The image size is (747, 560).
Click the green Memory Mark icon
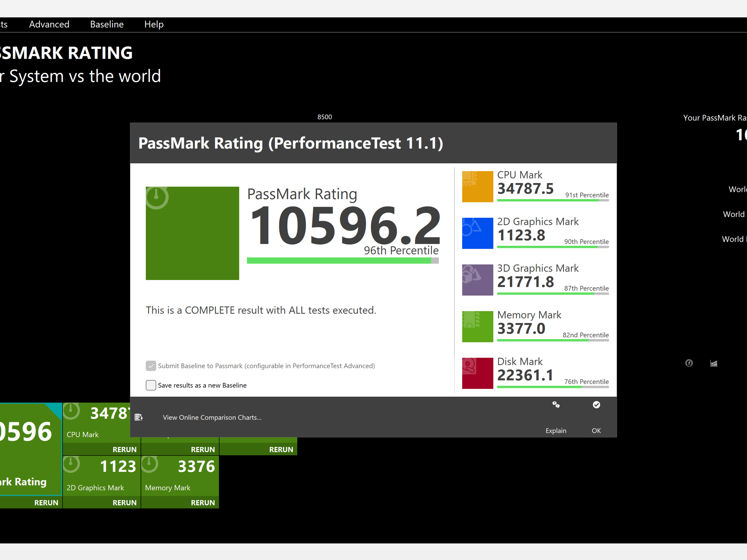(477, 326)
